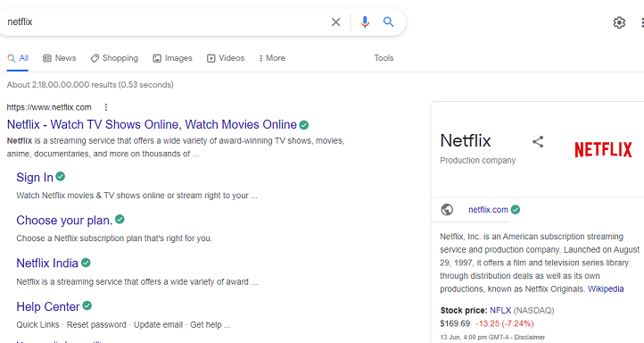644x343 pixels.
Task: Click the Netflix heading in the knowledge panel
Action: [x=466, y=140]
